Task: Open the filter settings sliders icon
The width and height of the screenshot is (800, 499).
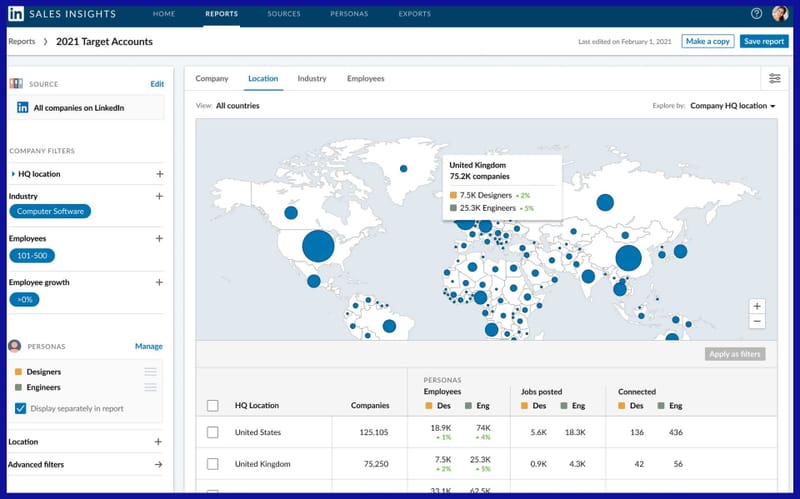Action: [x=774, y=78]
